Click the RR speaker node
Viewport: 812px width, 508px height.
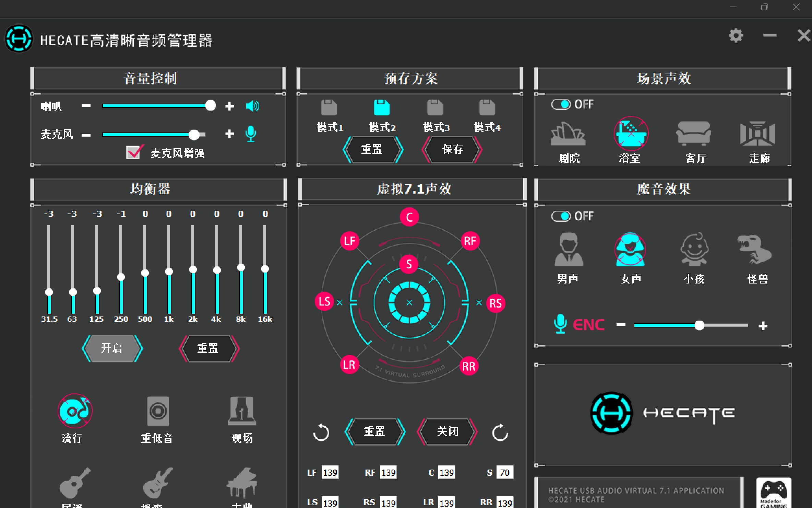469,366
